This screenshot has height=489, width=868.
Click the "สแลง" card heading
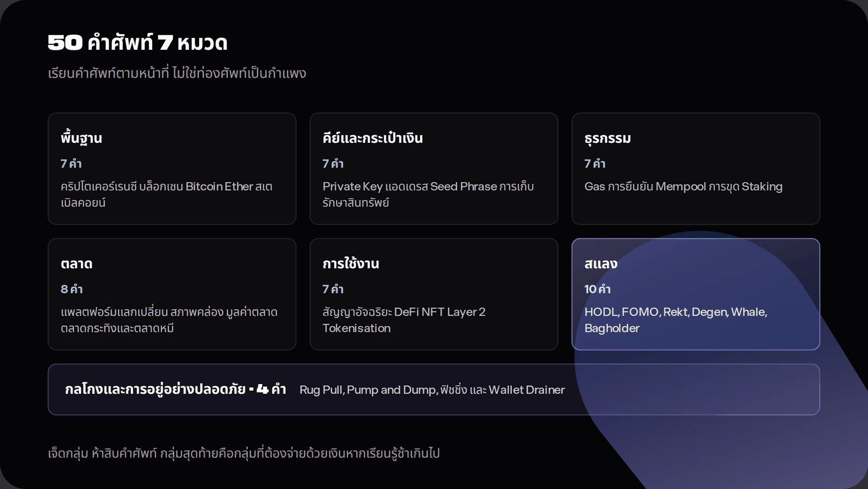pos(601,263)
